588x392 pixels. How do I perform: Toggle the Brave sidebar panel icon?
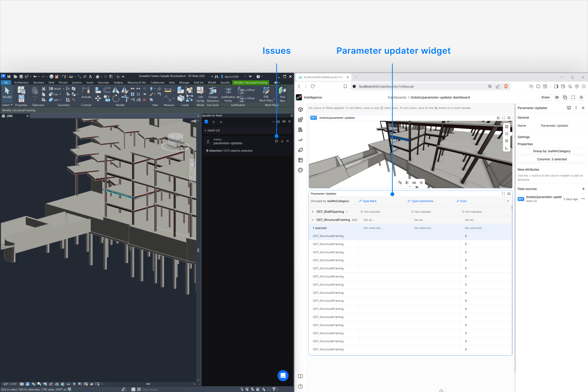556,86
